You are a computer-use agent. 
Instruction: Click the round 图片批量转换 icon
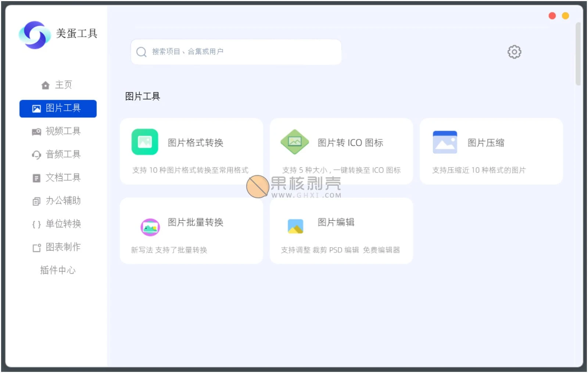point(150,227)
